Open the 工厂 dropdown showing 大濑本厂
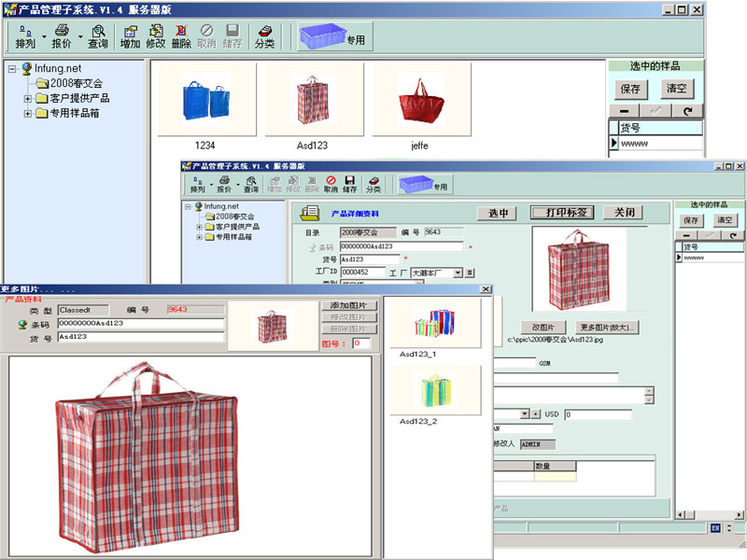Viewport: 747px width, 560px height. click(x=458, y=273)
